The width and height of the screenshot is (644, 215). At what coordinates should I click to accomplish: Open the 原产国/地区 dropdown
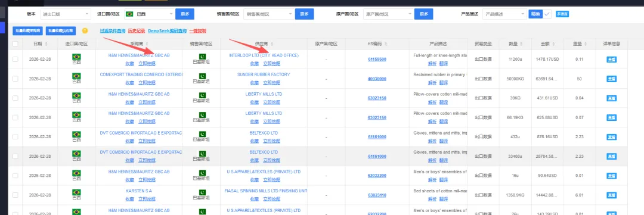click(388, 14)
